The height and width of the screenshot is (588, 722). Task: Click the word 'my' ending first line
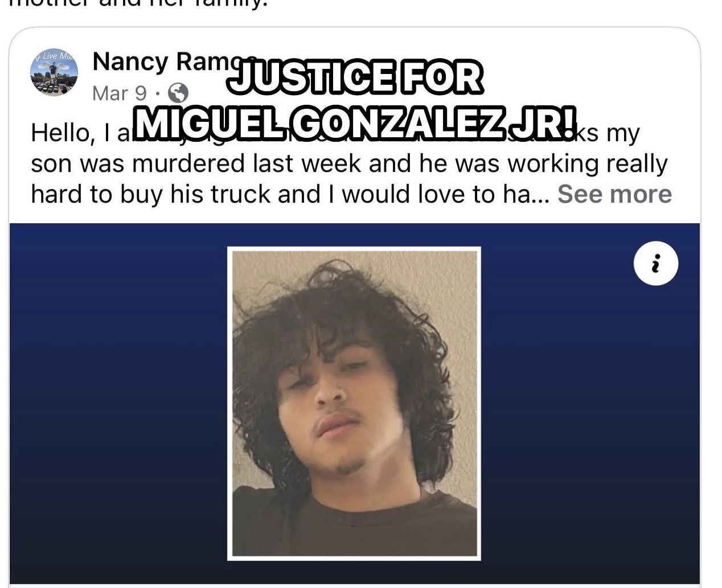coord(623,134)
